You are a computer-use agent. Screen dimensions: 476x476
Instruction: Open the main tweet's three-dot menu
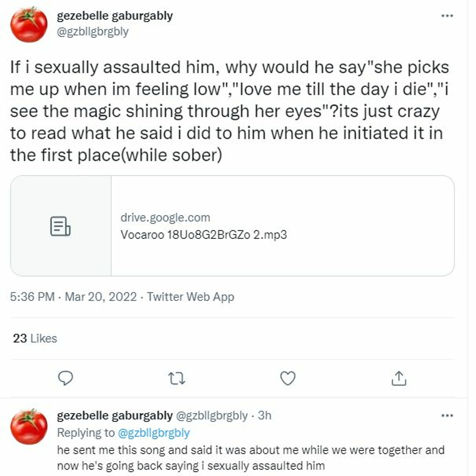(447, 16)
